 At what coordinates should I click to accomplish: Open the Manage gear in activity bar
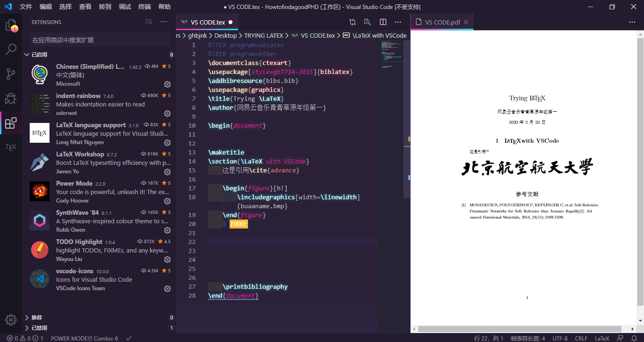pyautogui.click(x=11, y=319)
